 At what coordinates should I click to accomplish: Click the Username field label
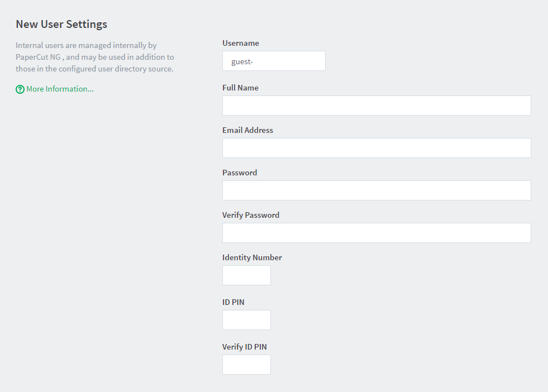[x=241, y=44]
